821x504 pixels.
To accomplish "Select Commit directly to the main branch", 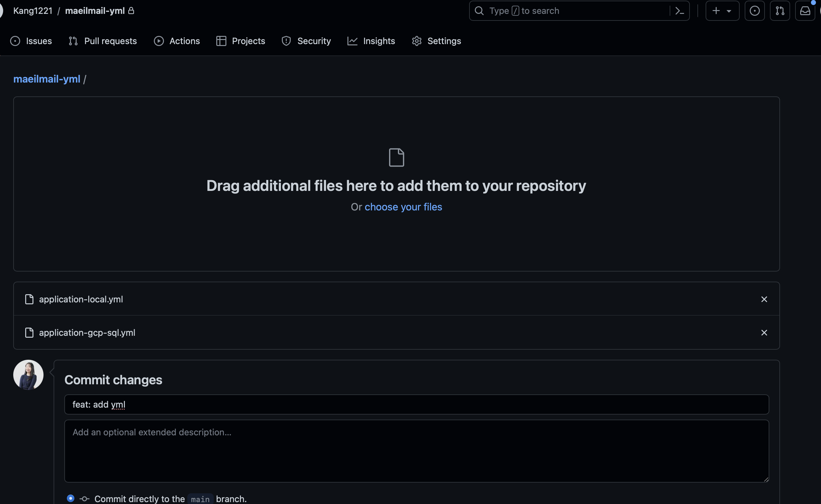I will click(x=70, y=498).
